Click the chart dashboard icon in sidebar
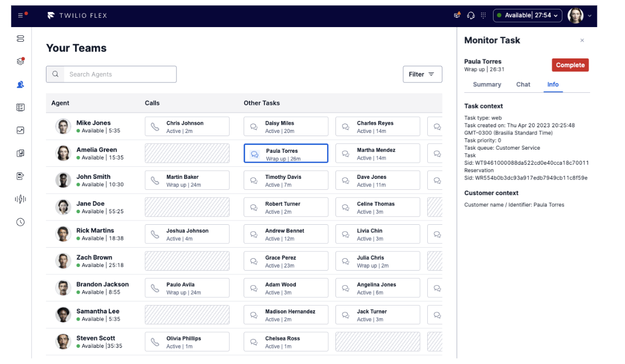The image size is (625, 364). (x=20, y=130)
